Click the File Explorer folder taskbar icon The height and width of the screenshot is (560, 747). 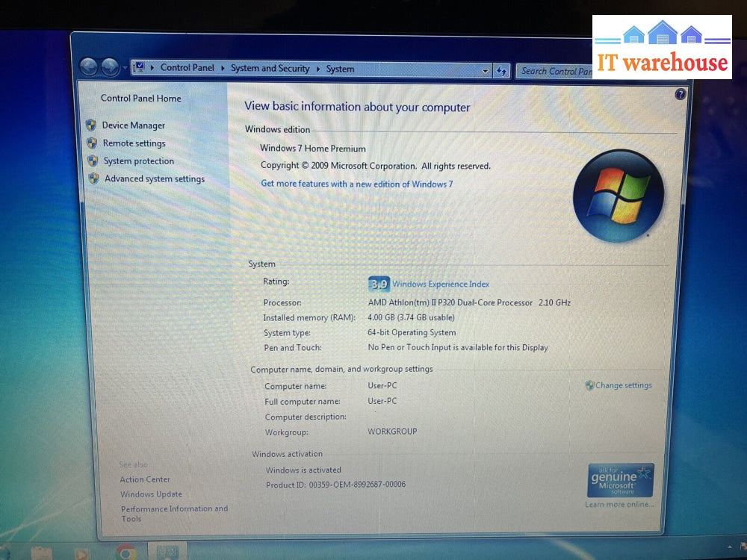[x=42, y=553]
